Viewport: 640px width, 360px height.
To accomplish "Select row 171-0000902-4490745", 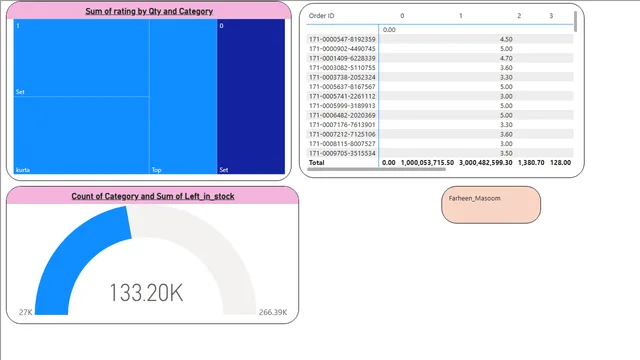I will (x=440, y=49).
